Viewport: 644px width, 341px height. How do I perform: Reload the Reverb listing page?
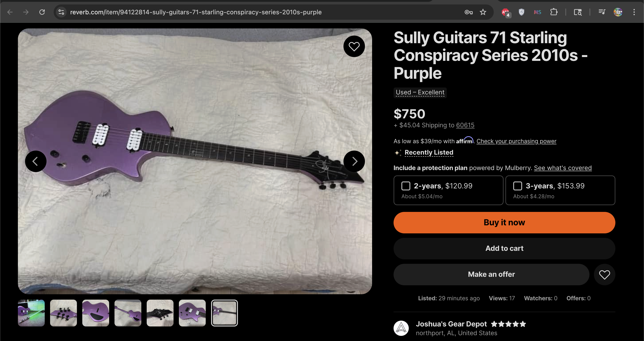(42, 12)
